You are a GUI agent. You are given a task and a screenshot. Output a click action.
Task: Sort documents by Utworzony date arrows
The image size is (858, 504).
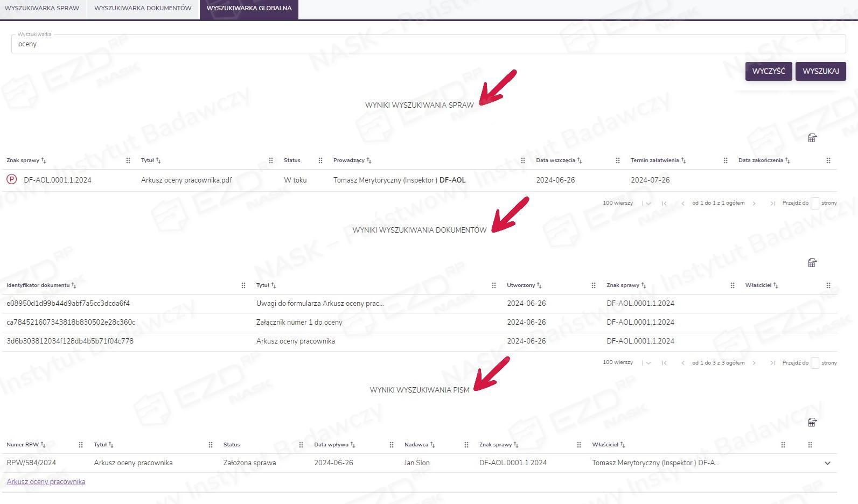pos(539,285)
